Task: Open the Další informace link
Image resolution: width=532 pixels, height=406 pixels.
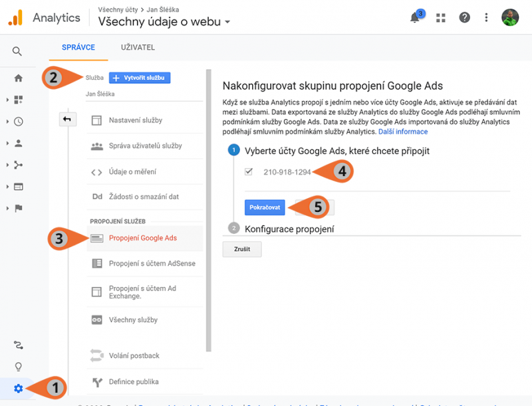Action: 403,132
